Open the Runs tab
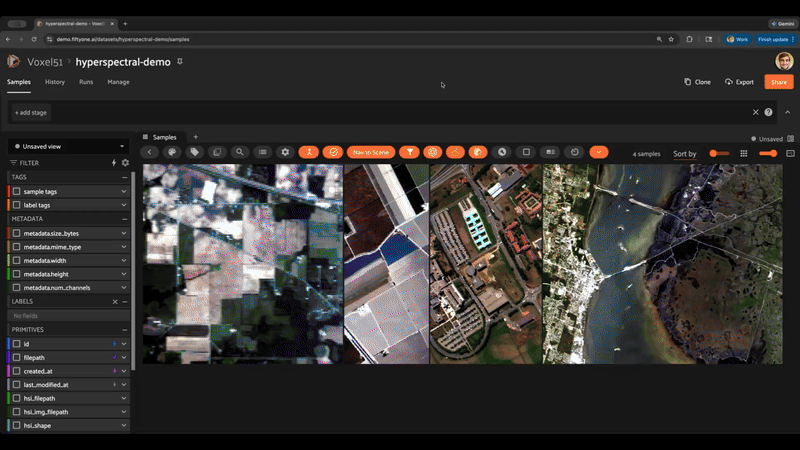 click(86, 82)
